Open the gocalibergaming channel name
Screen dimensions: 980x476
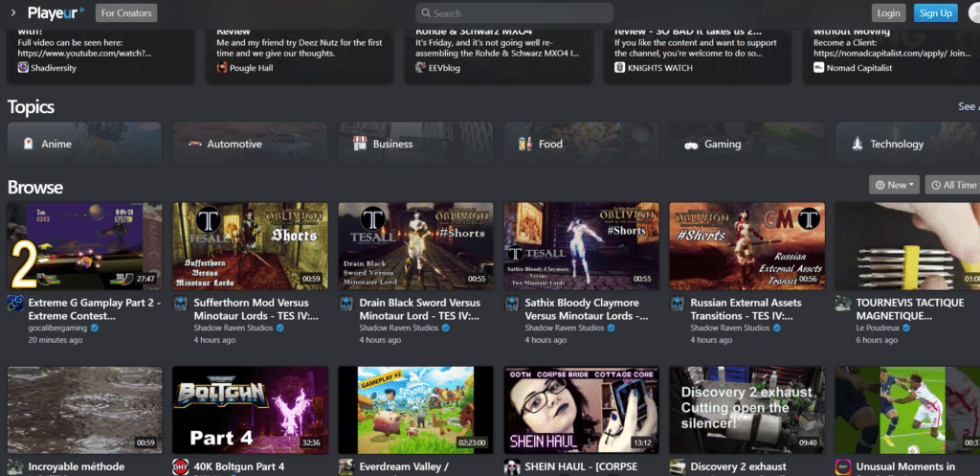58,328
